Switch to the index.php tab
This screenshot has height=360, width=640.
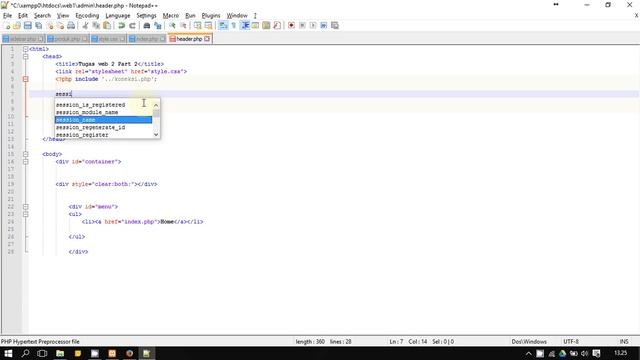tap(147, 39)
